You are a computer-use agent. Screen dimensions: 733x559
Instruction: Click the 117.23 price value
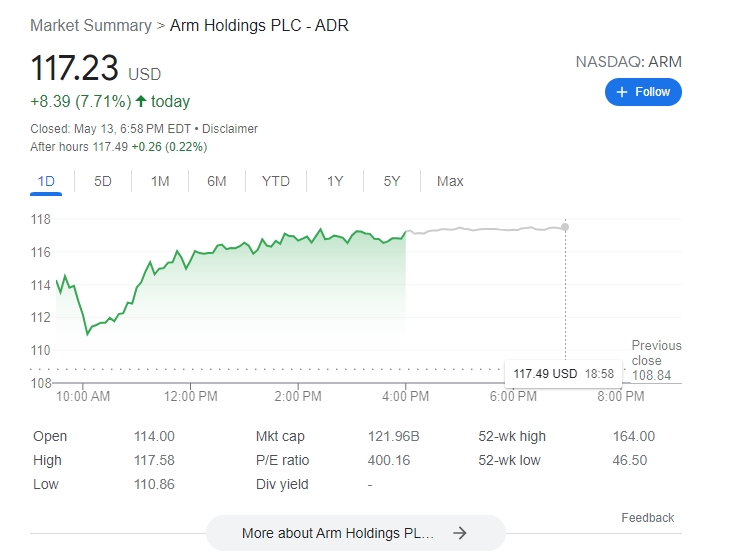pyautogui.click(x=74, y=68)
